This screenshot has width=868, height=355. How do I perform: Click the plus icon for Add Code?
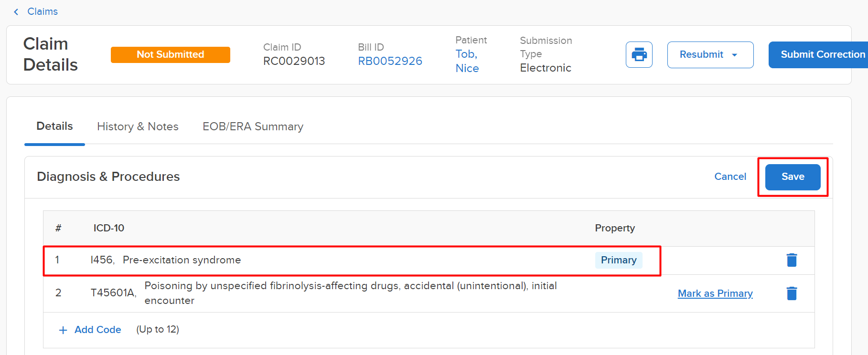[x=63, y=330]
